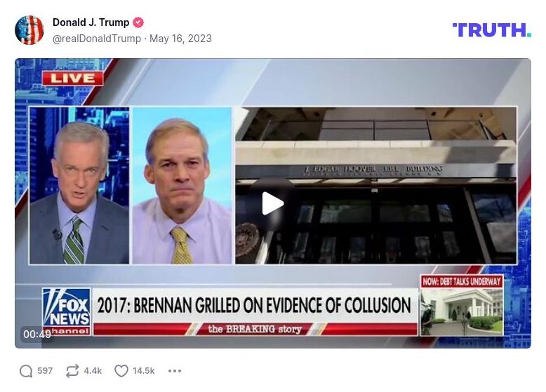The width and height of the screenshot is (546, 392).
Task: Open Donald J. Trump's profile name
Action: click(x=91, y=22)
